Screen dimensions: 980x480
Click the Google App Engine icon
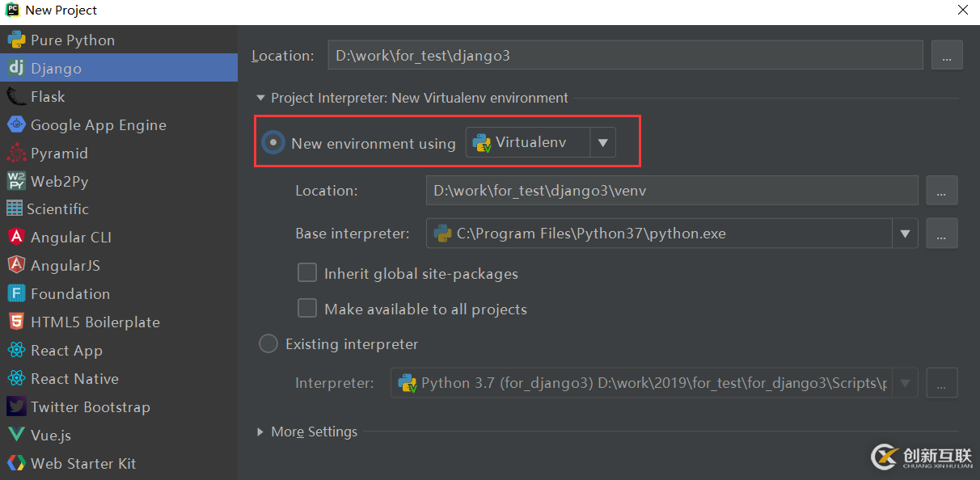point(15,124)
